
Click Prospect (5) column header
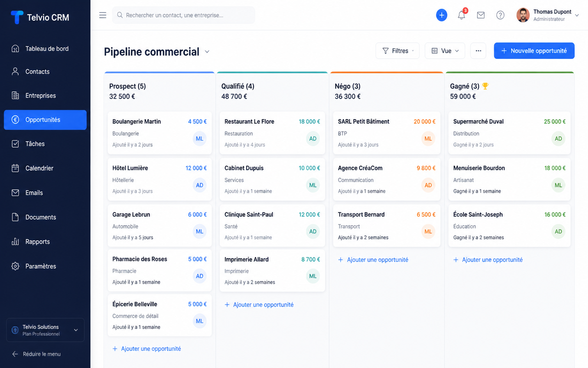(x=127, y=86)
